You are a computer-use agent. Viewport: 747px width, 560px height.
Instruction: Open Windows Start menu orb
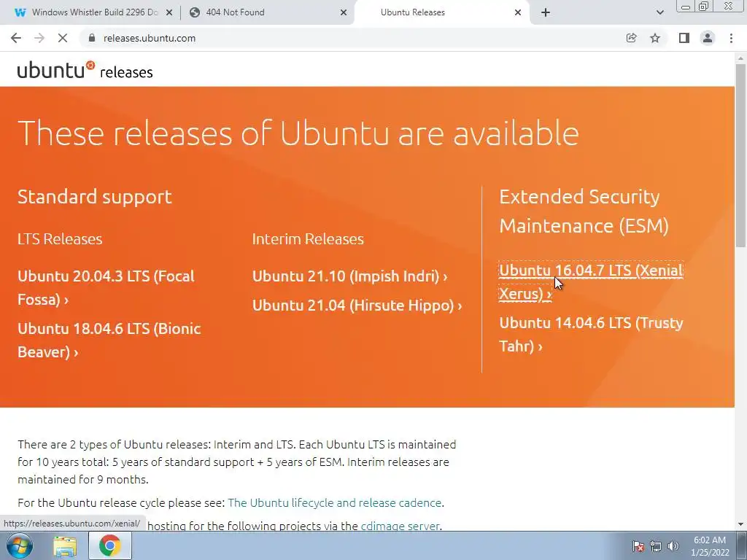pos(20,545)
